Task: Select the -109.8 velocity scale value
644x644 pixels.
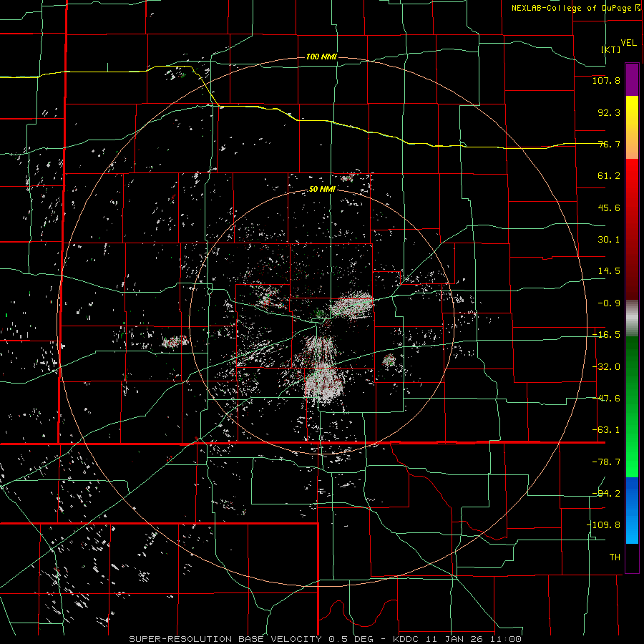Action: click(603, 525)
